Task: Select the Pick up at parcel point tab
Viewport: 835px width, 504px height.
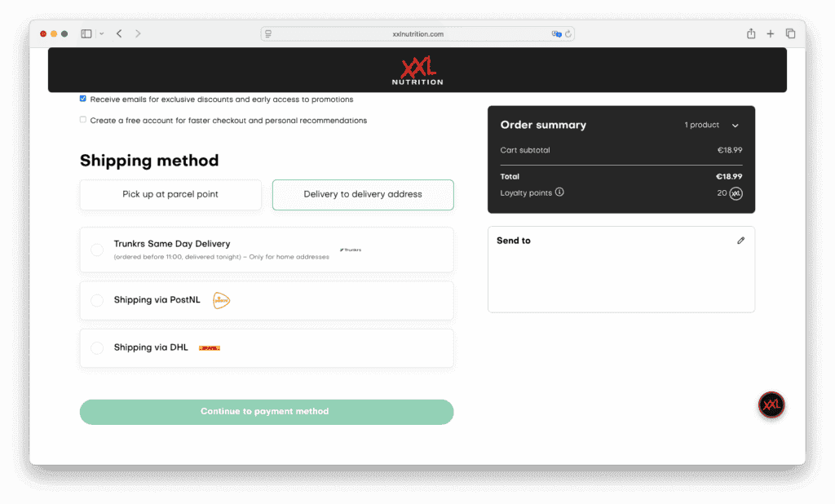Action: tap(170, 194)
